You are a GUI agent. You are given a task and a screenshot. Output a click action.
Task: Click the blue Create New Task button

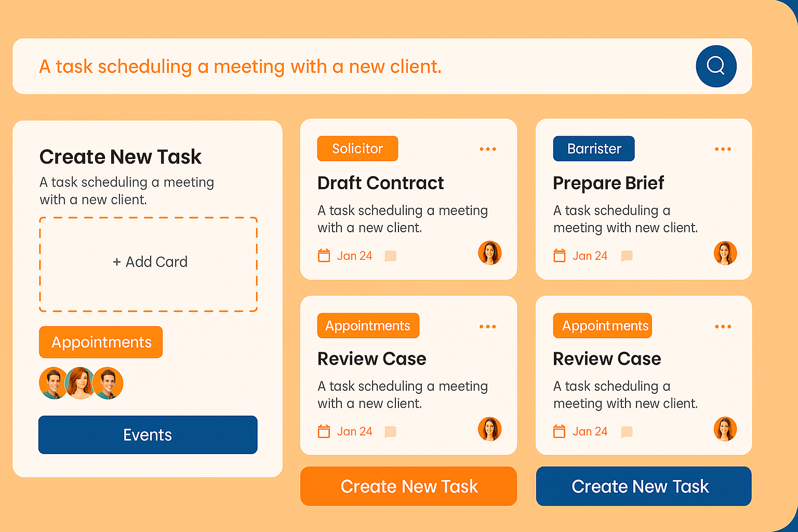(643, 486)
